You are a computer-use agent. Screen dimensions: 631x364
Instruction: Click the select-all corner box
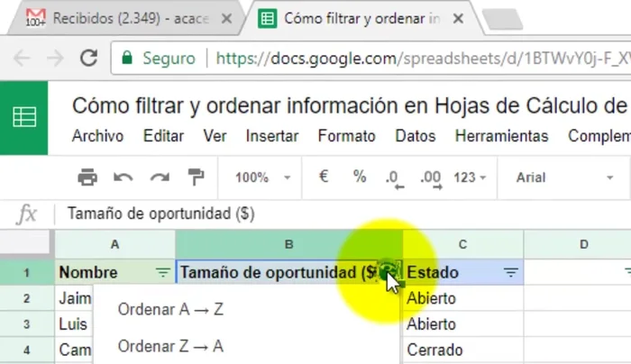(26, 244)
